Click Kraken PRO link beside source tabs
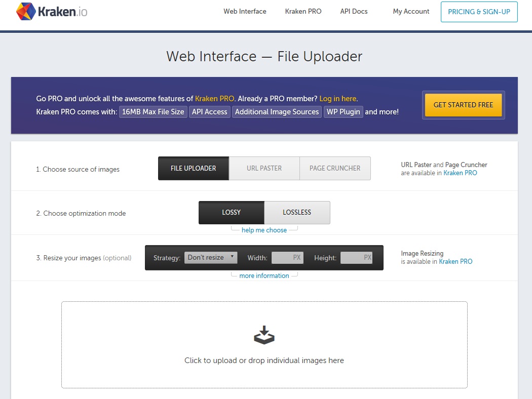This screenshot has width=532, height=399. coord(460,173)
